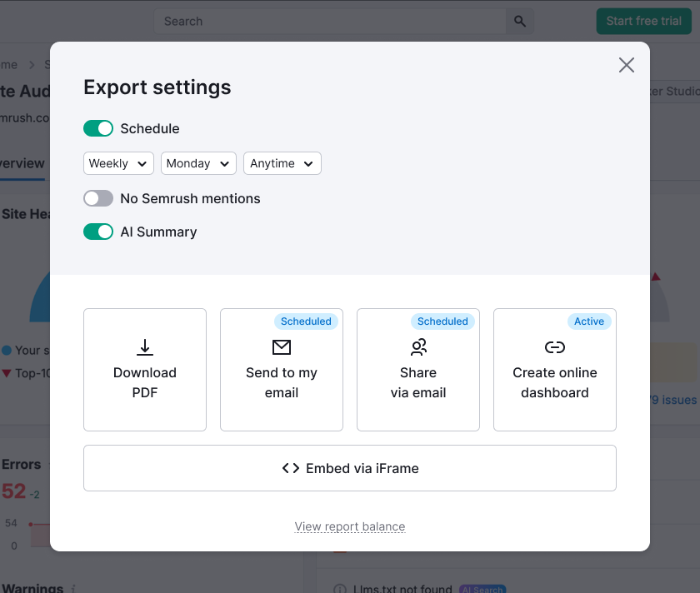Screen dimensions: 700x593
Task: Open the Anytime time dropdown
Action: point(282,163)
